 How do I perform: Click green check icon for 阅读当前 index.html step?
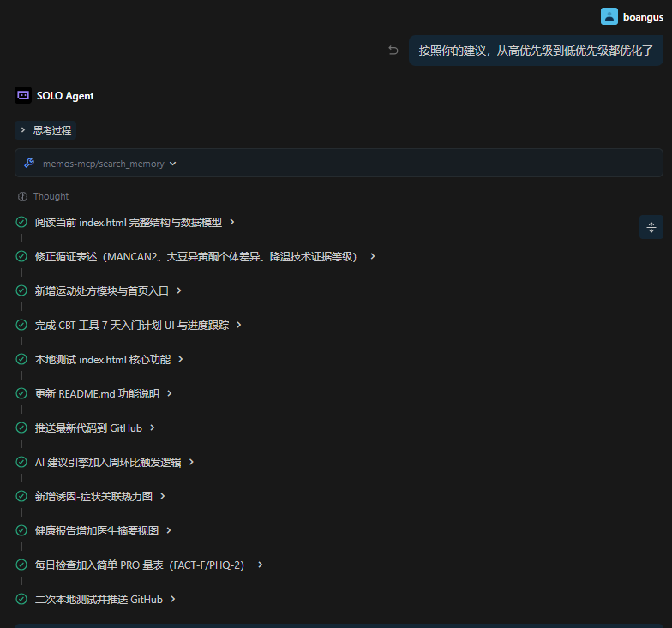pyautogui.click(x=21, y=222)
